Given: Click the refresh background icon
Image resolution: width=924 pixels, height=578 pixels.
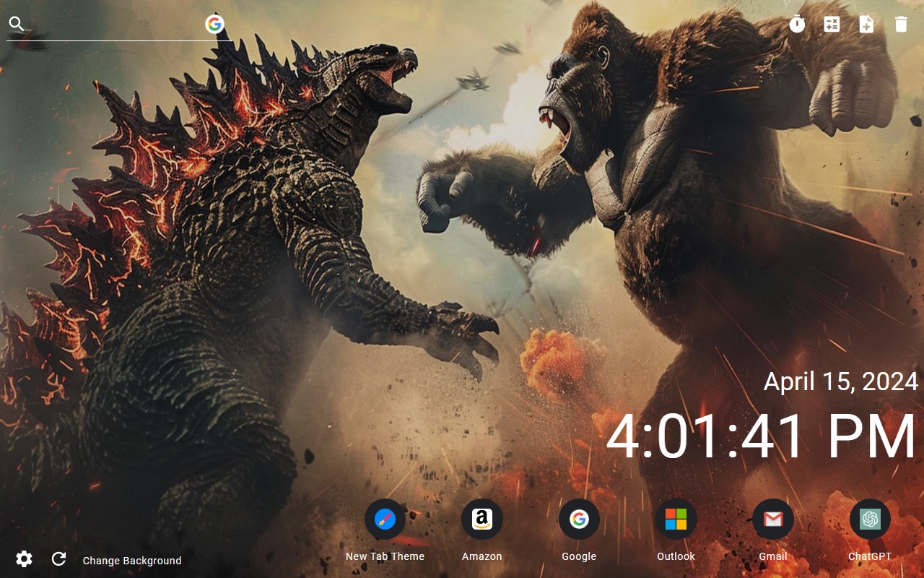Looking at the screenshot, I should [x=58, y=558].
